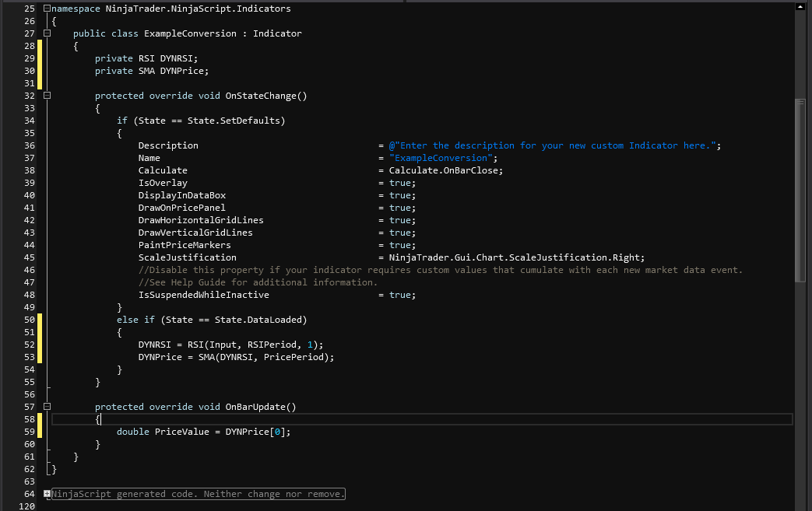Collapse the ExampleConversion class region

pos(47,33)
